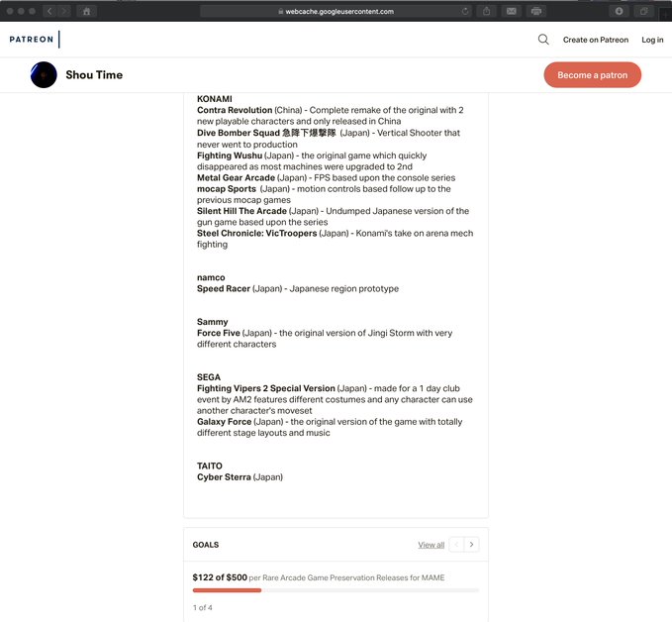
Task: Reload the page with refresh icon
Action: [x=465, y=11]
